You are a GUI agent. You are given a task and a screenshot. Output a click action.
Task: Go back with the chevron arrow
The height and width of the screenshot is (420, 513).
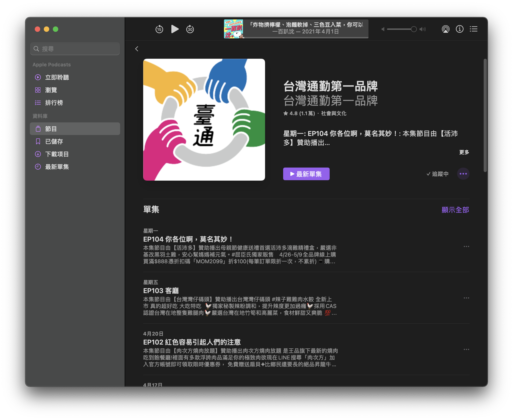coord(137,49)
